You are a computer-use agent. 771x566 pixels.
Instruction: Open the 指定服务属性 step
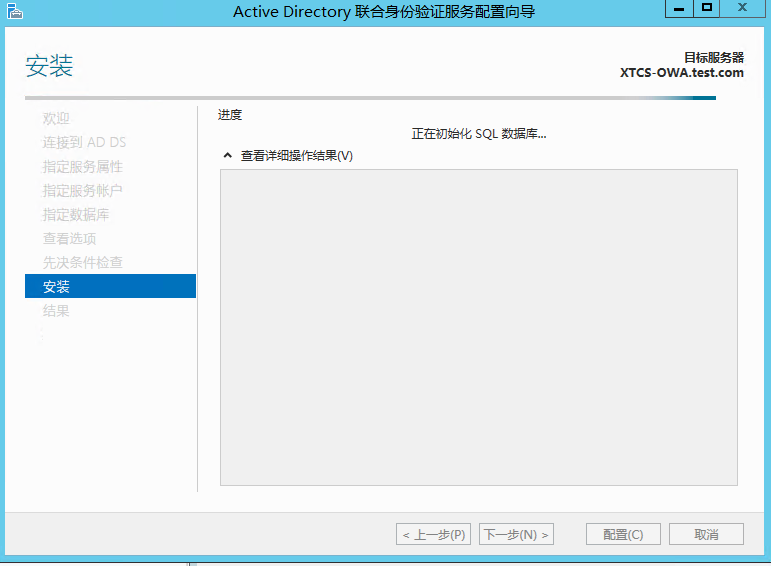(x=82, y=167)
